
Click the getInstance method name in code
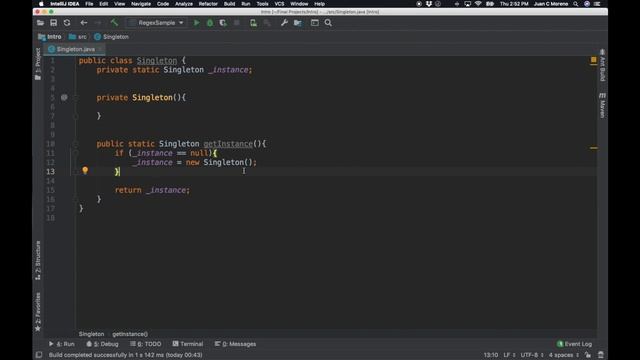pos(228,144)
